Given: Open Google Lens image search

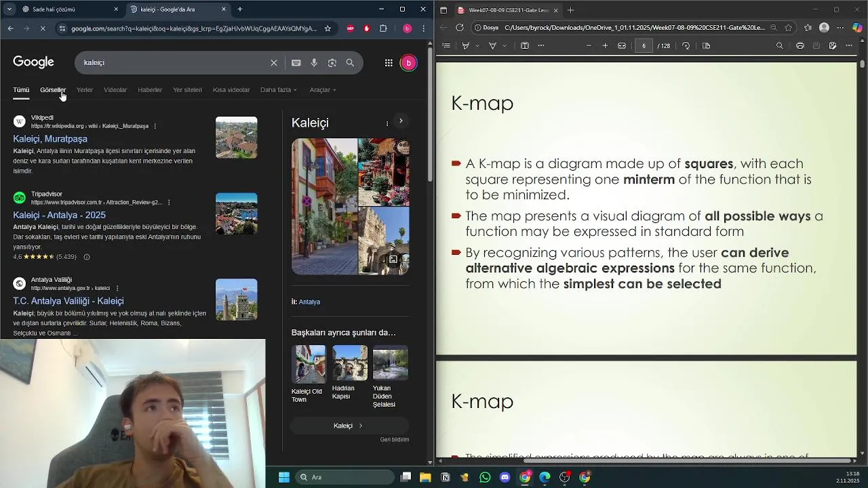Looking at the screenshot, I should point(332,62).
